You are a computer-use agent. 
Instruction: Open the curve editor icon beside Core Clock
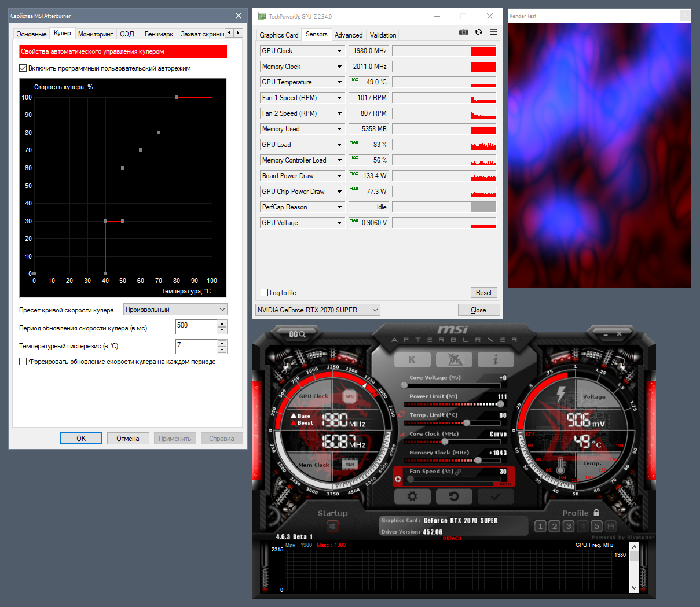click(x=402, y=434)
